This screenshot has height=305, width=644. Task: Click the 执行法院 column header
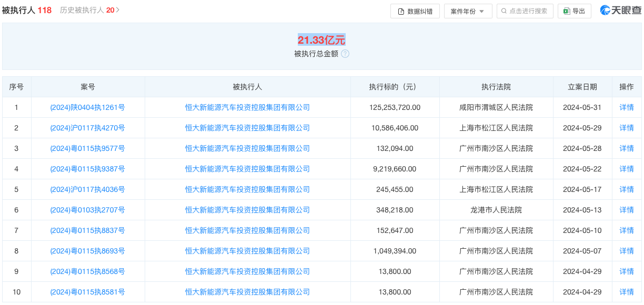tap(496, 87)
